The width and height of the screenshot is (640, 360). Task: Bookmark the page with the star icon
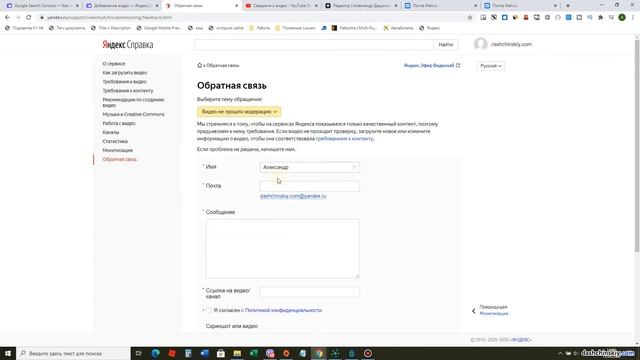point(470,18)
